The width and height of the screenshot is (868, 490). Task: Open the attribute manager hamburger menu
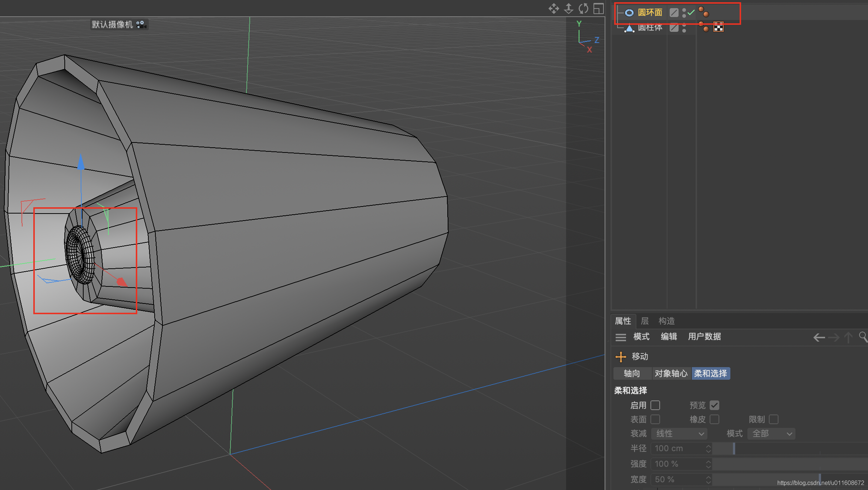coord(620,337)
